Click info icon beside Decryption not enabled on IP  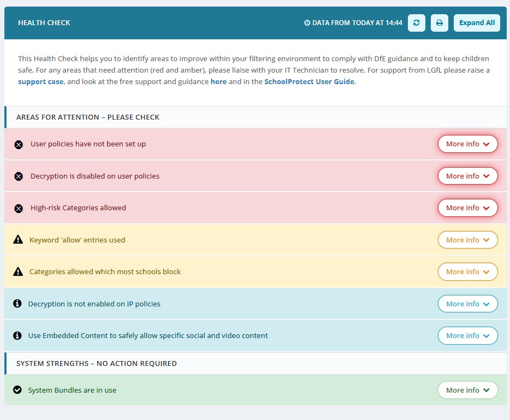tap(17, 304)
